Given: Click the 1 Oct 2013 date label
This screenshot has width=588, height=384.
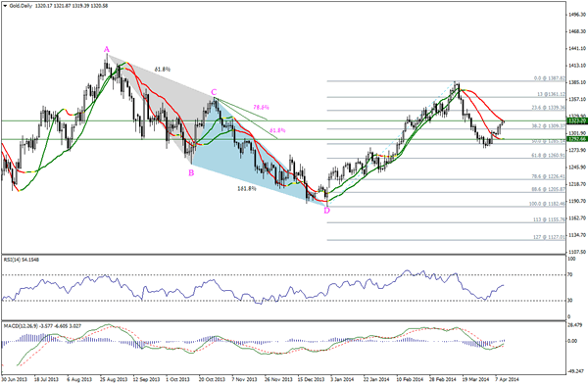Looking at the screenshot, I should (178, 379).
